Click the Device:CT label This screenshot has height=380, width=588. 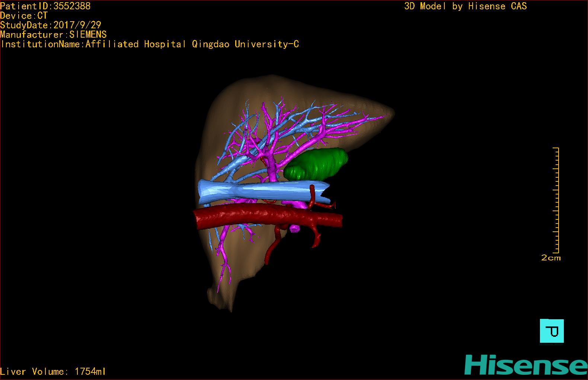[x=24, y=16]
